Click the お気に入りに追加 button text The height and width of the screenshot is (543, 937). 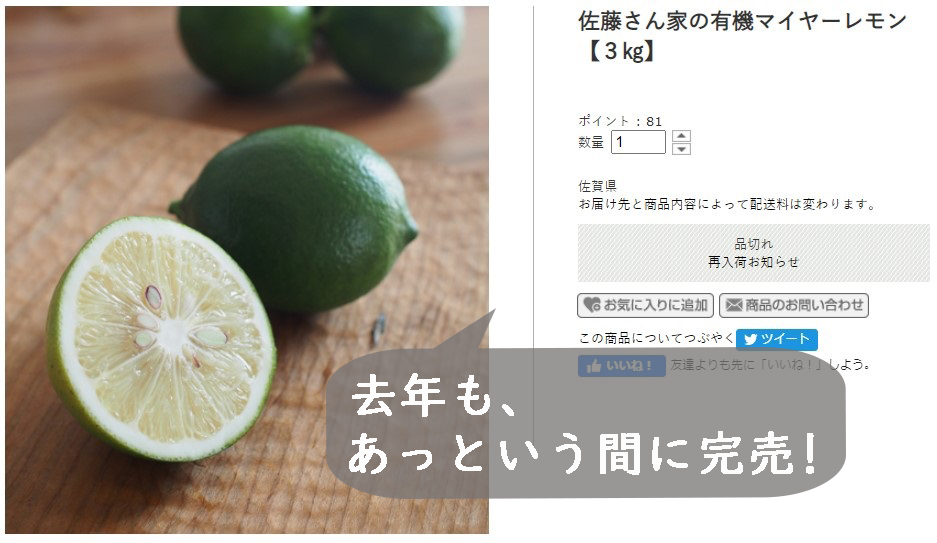(655, 305)
